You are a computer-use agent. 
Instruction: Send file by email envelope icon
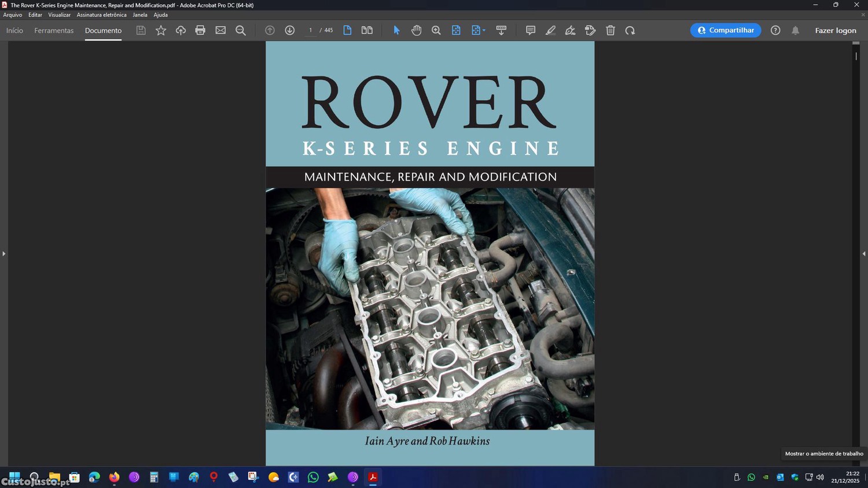(220, 30)
